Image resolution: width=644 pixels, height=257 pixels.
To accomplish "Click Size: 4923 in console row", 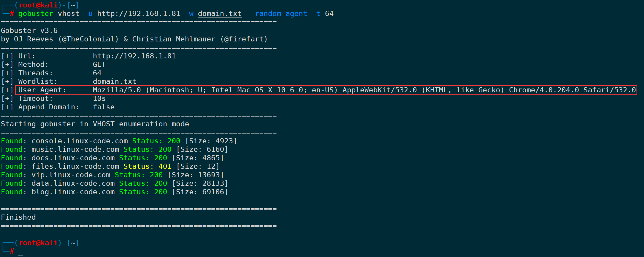I will (211, 141).
